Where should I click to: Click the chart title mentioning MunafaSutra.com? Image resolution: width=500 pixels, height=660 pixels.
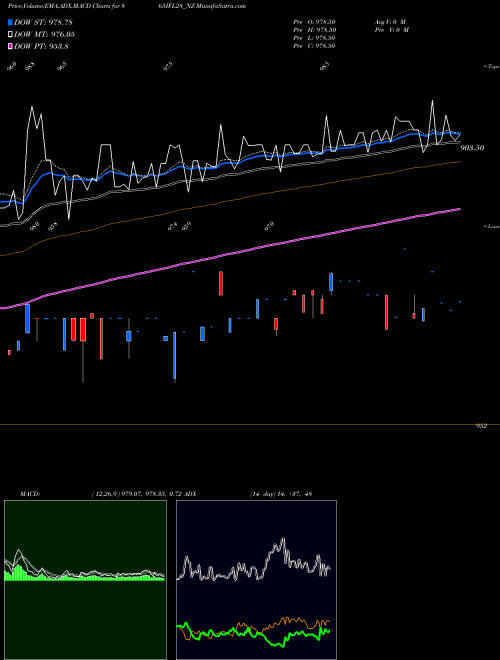[x=127, y=6]
